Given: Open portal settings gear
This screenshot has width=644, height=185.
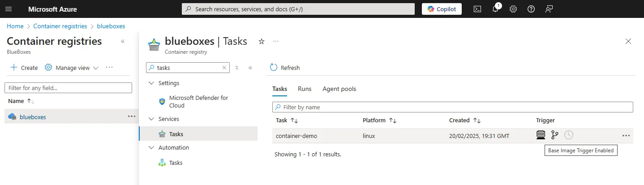Looking at the screenshot, I should (x=513, y=9).
